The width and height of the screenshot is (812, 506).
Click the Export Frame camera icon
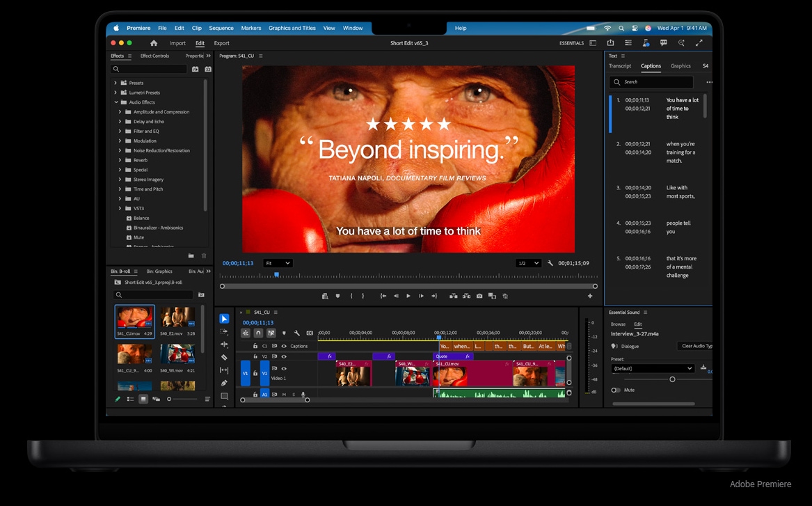pyautogui.click(x=479, y=296)
